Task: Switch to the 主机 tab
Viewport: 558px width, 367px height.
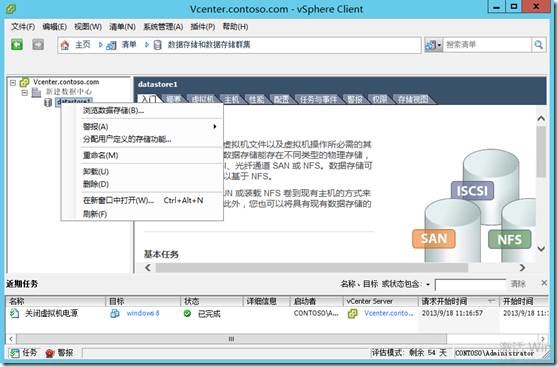Action: 231,99
